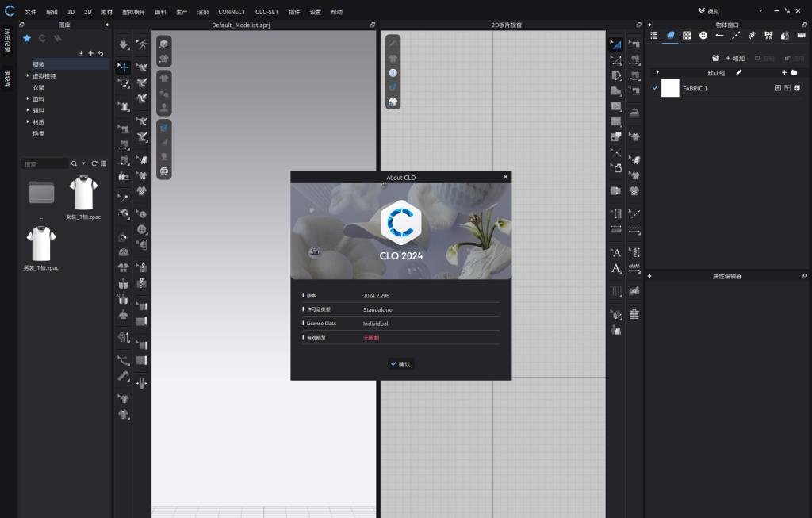Select 场景 in the library tree
Image resolution: width=812 pixels, height=518 pixels.
[x=38, y=133]
